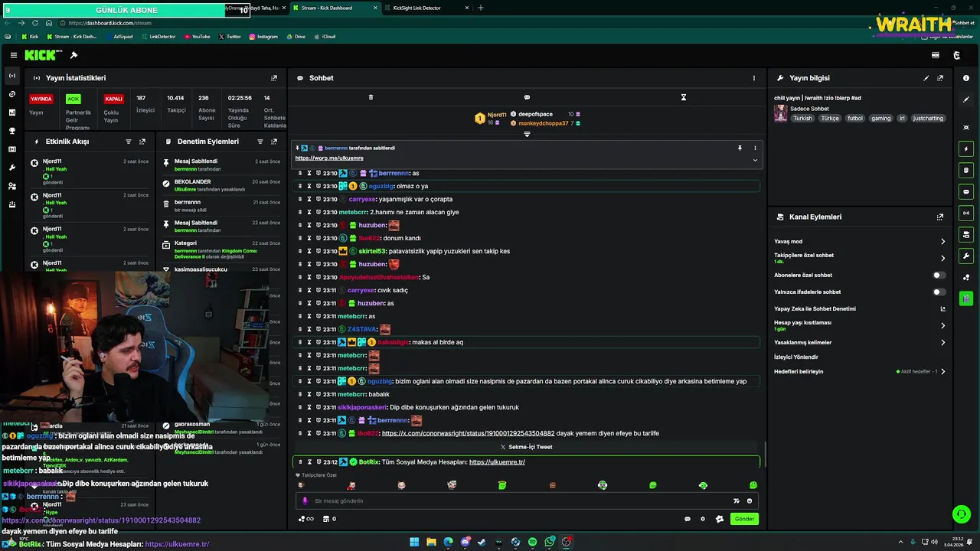Image resolution: width=980 pixels, height=551 pixels.
Task: Open the emoji picker in message box
Action: (x=750, y=500)
